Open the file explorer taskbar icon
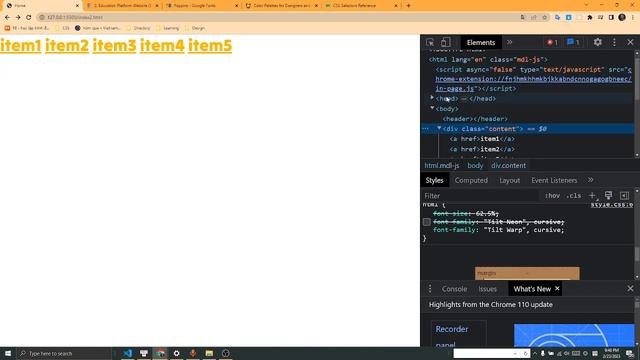 click(209, 353)
